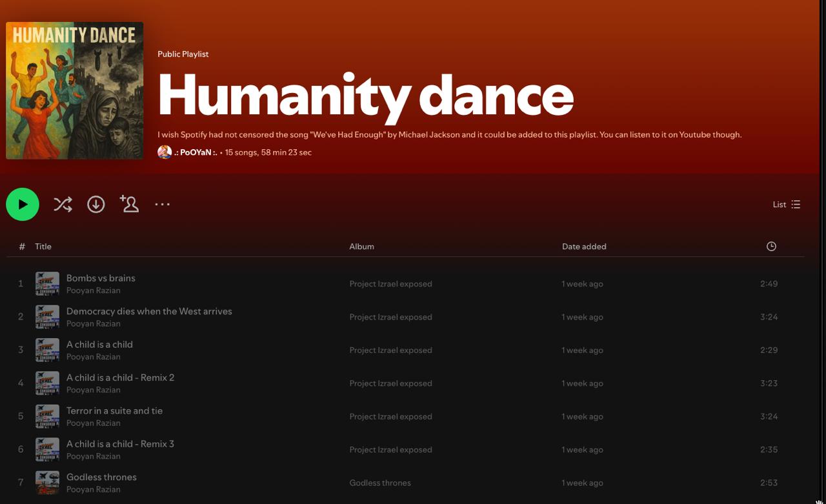
Task: Play the Humanity dance playlist
Action: [x=23, y=205]
